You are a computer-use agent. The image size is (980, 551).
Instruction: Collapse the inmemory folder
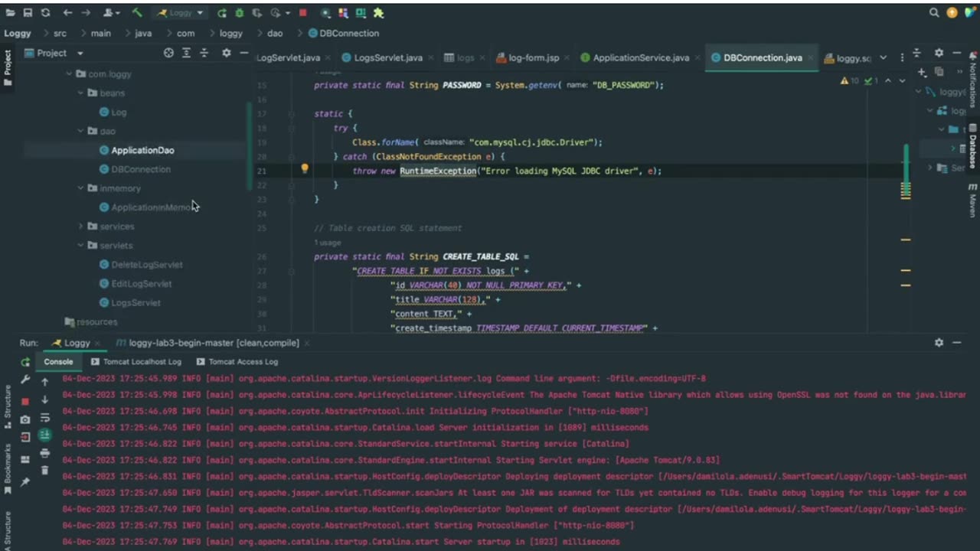(x=81, y=188)
